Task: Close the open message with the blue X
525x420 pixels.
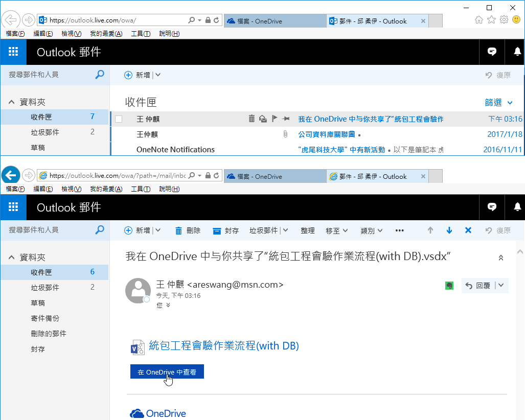Action: click(x=468, y=230)
